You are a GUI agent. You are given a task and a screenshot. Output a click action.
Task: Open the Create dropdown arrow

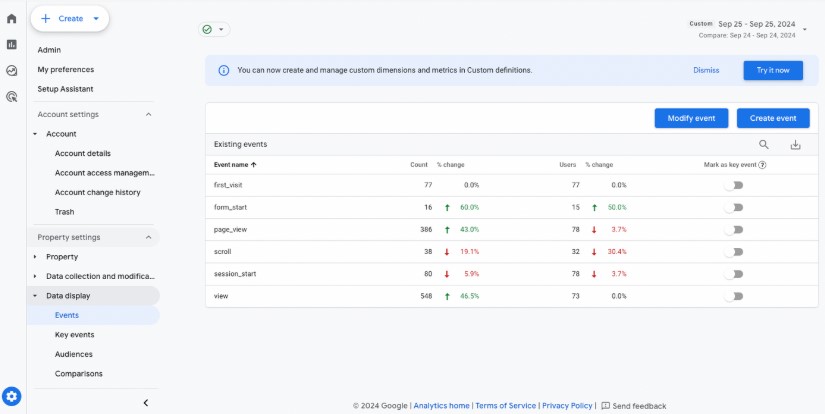(96, 19)
